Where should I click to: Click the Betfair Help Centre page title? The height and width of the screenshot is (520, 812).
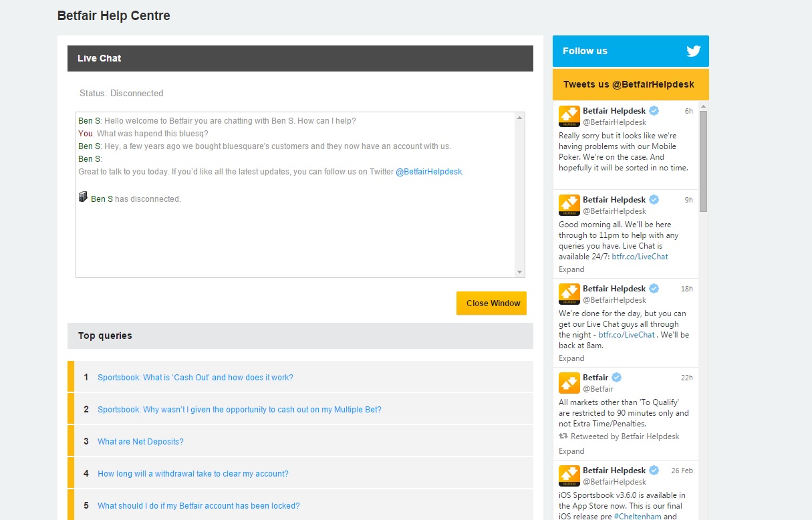coord(114,15)
